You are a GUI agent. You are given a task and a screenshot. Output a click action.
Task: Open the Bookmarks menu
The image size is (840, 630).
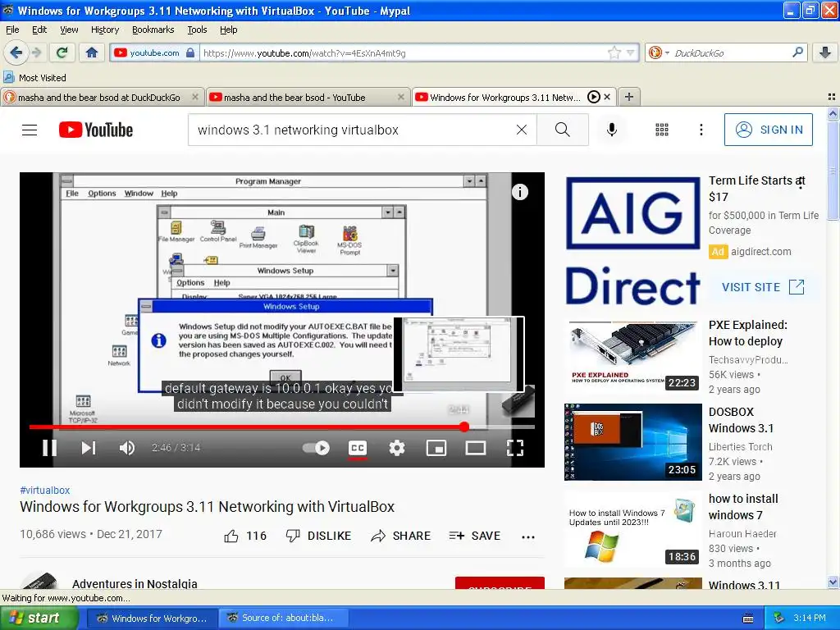pos(153,30)
